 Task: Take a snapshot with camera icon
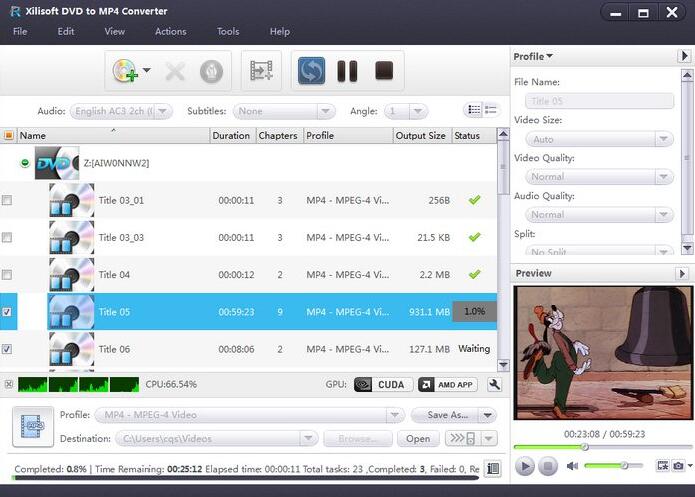click(x=678, y=466)
